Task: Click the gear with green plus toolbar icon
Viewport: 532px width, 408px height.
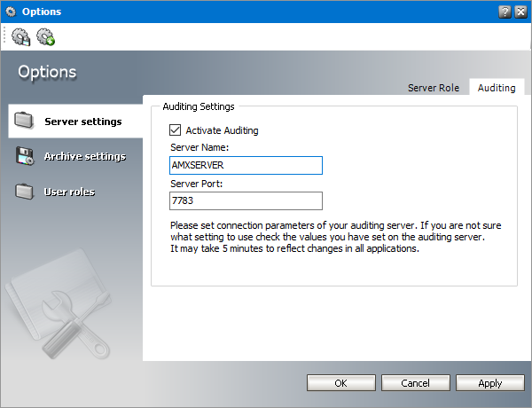Action: coord(45,36)
